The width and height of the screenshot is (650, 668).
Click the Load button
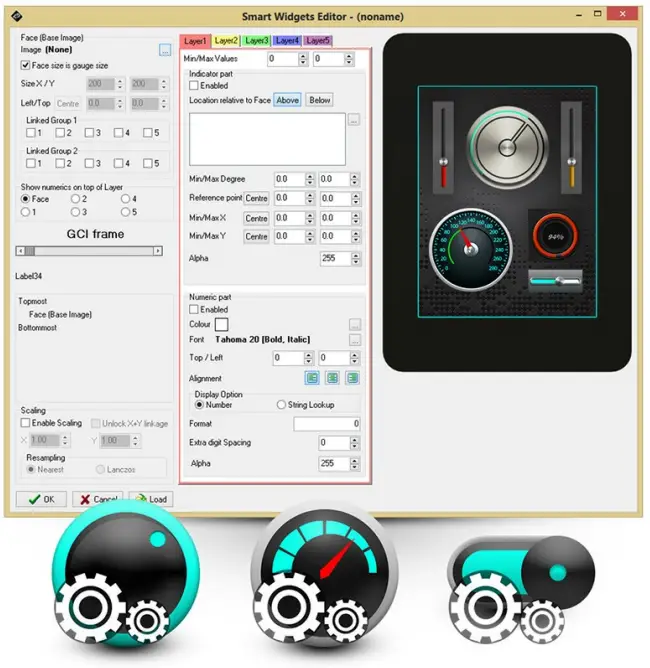[x=151, y=499]
